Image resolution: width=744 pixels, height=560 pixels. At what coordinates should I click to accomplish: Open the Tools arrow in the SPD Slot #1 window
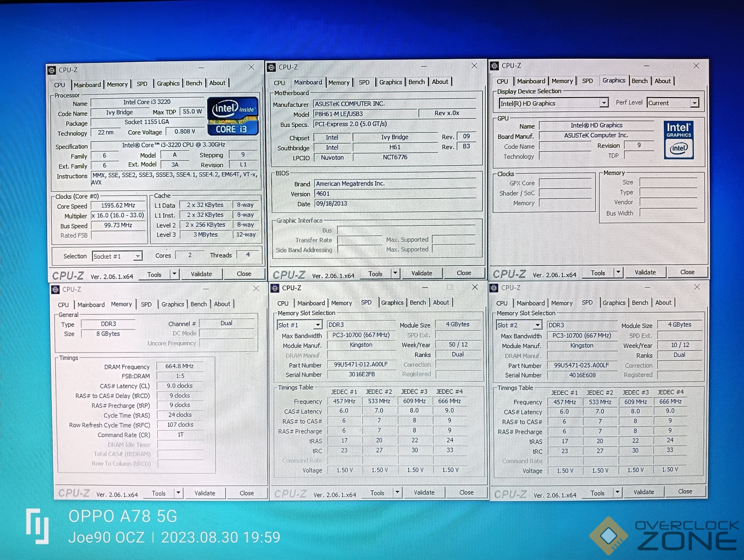tap(397, 492)
